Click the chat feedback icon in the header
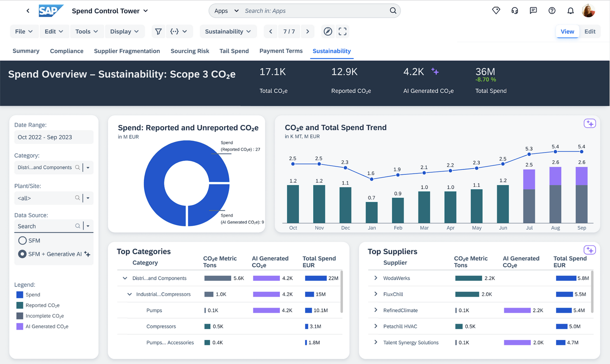 click(533, 11)
